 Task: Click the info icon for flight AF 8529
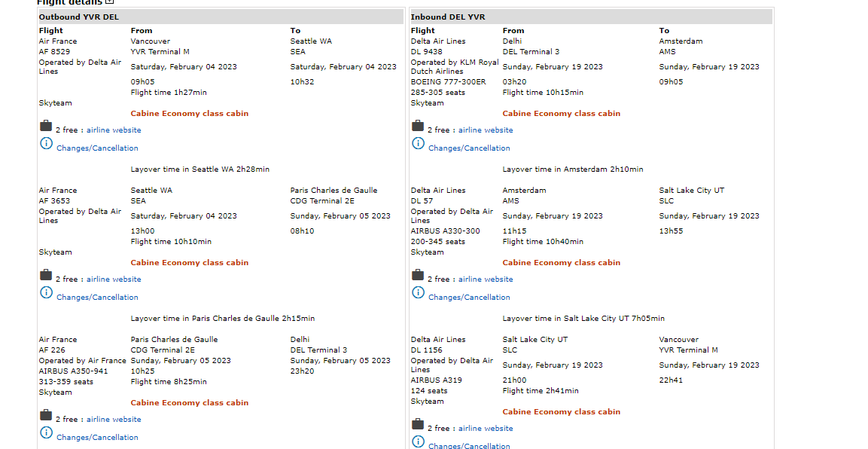point(46,143)
